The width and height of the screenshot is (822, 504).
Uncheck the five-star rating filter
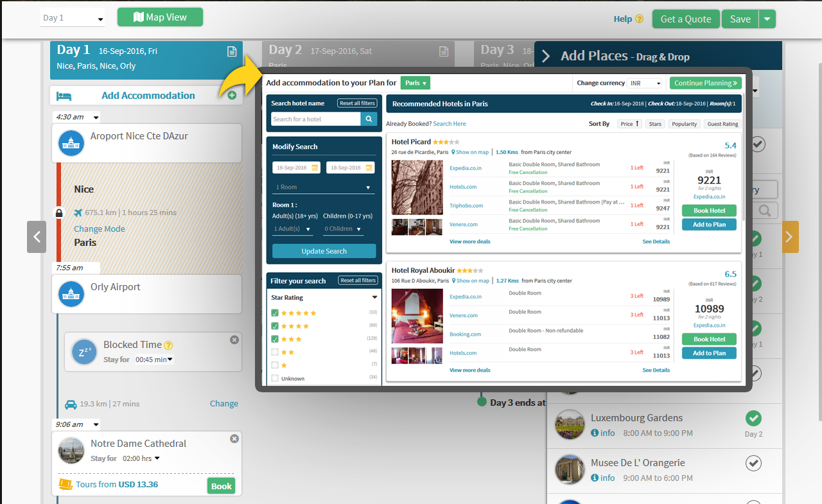(x=275, y=313)
